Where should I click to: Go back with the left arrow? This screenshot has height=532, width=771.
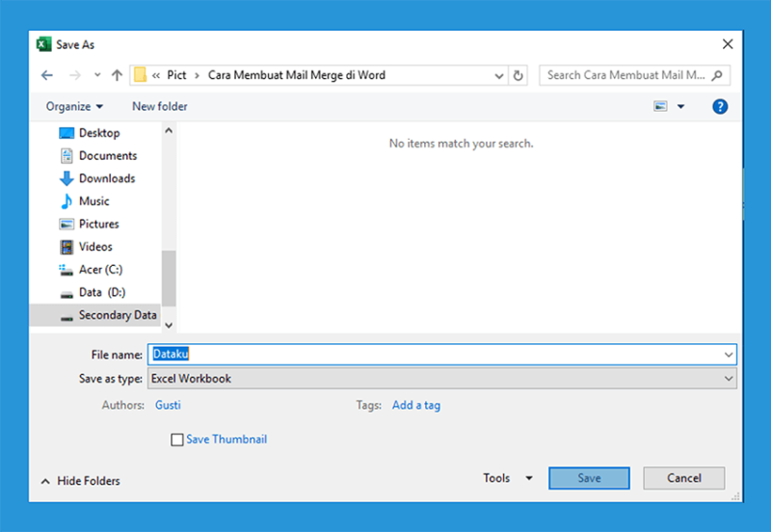pyautogui.click(x=47, y=75)
